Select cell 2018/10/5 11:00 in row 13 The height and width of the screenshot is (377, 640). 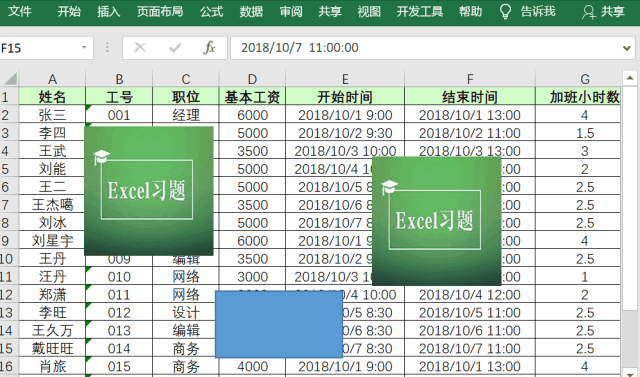point(470,312)
